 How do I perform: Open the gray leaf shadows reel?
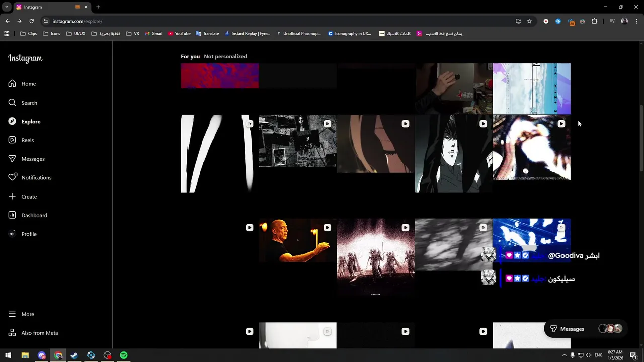[453, 244]
